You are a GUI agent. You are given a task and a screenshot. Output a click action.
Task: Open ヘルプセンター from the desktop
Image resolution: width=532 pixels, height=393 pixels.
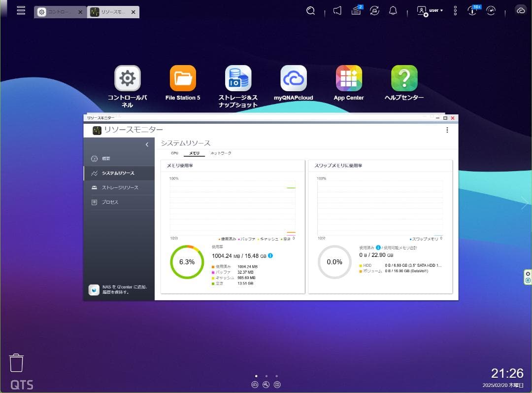click(404, 78)
